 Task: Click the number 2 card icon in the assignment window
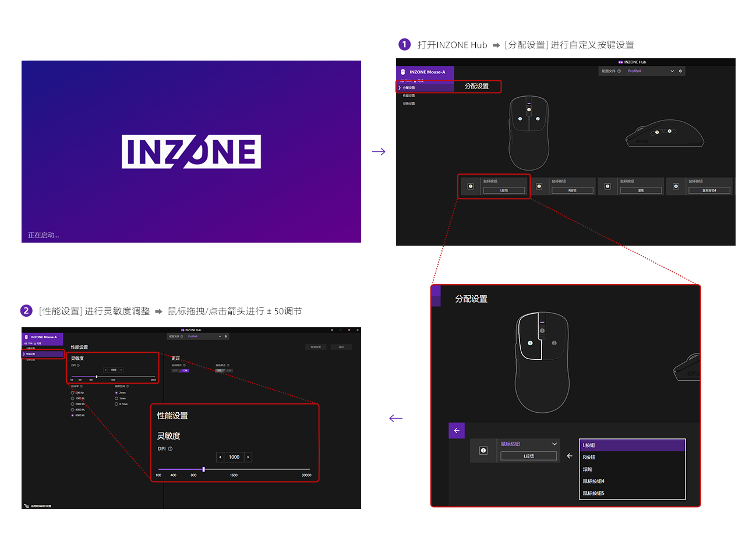click(539, 186)
